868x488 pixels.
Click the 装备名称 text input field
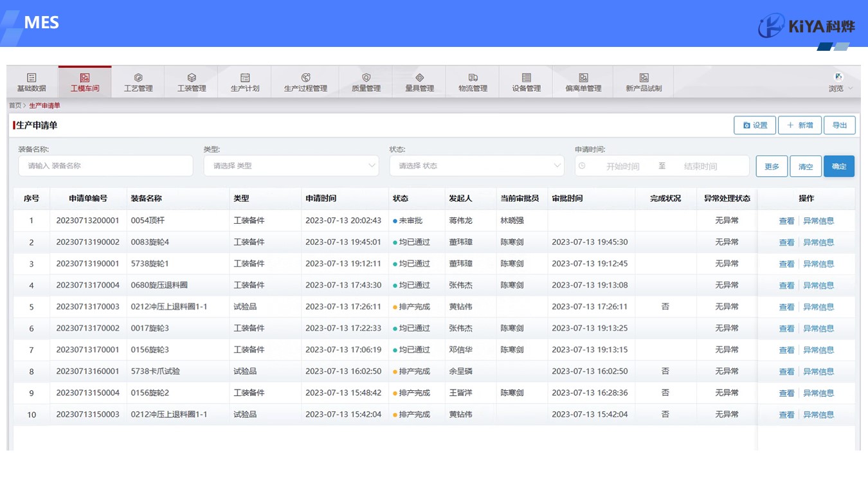tap(105, 166)
